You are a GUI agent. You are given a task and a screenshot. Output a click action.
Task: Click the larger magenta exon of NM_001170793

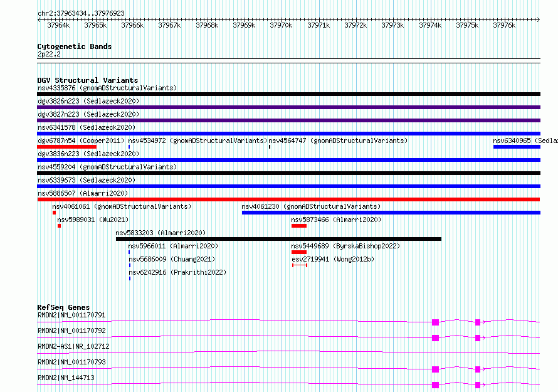(x=435, y=369)
